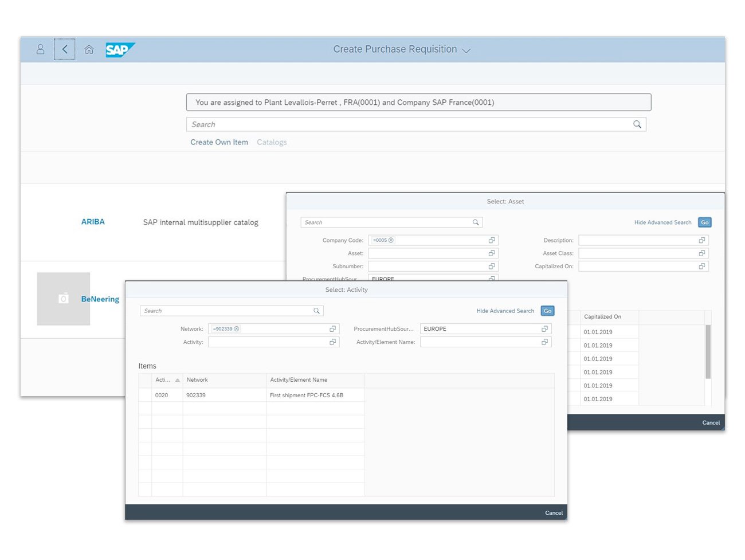
Task: Switch to the Catalogs tab
Action: 272,142
